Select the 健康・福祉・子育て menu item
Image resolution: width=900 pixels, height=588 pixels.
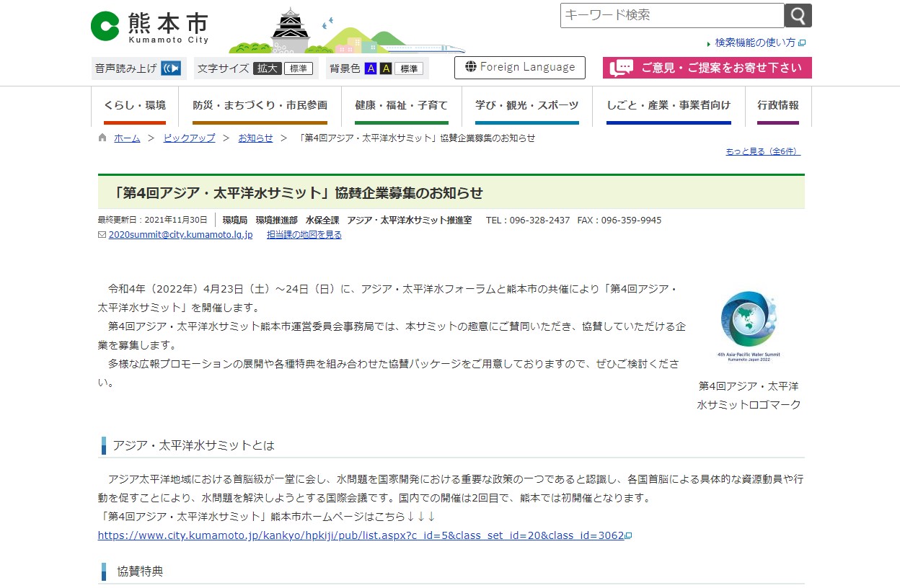pyautogui.click(x=401, y=105)
